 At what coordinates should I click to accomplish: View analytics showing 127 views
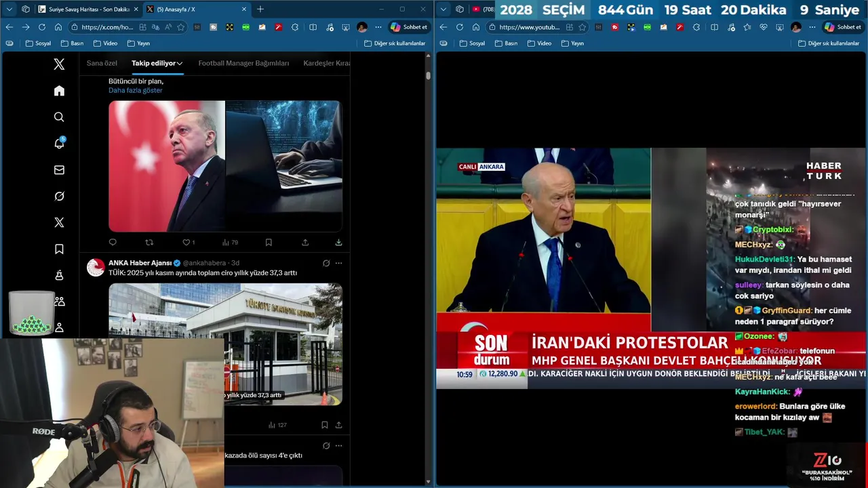[277, 425]
